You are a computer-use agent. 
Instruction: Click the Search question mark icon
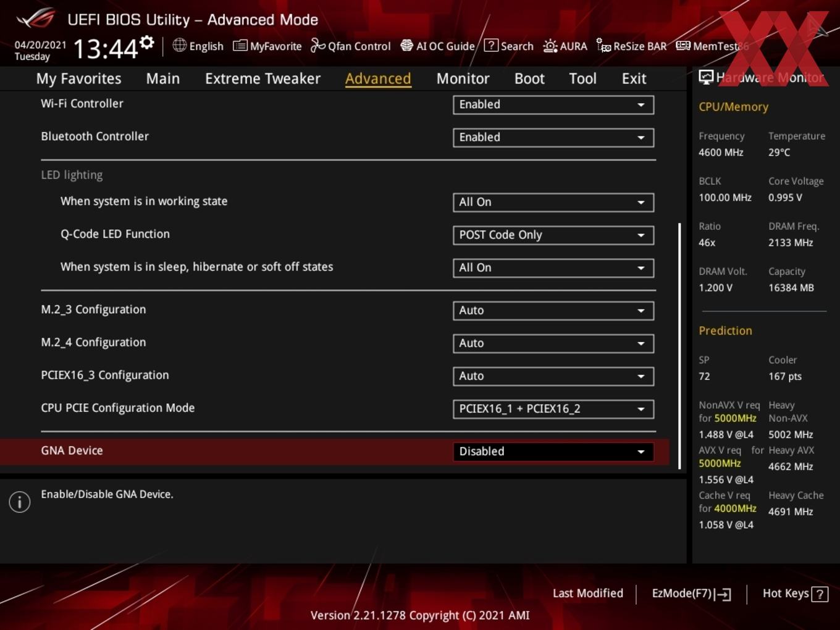point(491,45)
